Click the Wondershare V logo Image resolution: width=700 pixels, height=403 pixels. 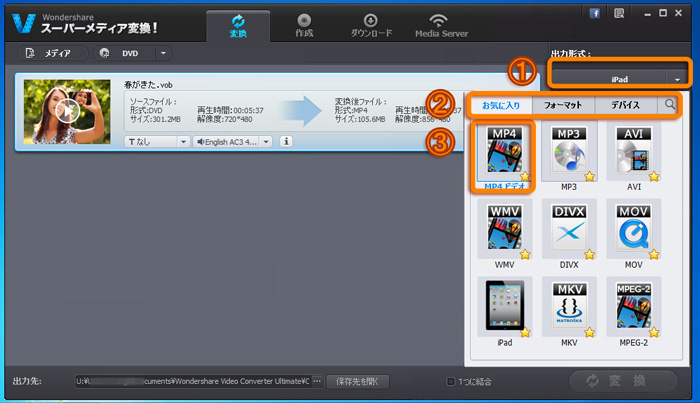23,23
